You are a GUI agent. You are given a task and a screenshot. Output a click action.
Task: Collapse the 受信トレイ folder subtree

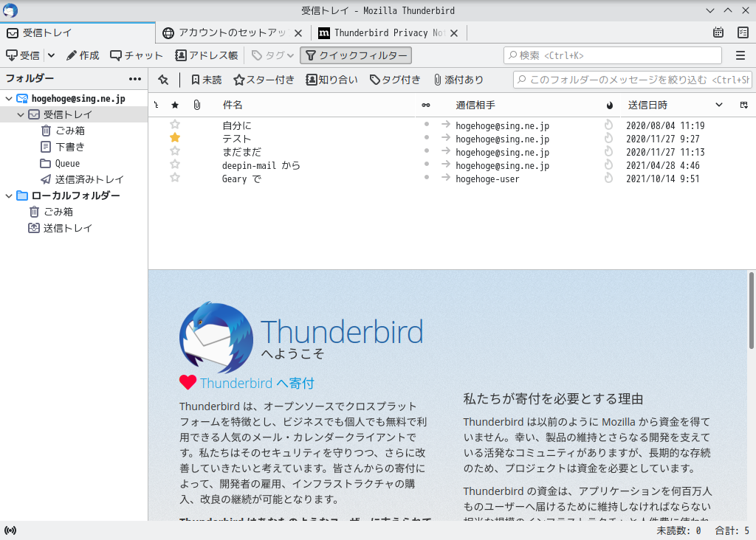coord(21,114)
